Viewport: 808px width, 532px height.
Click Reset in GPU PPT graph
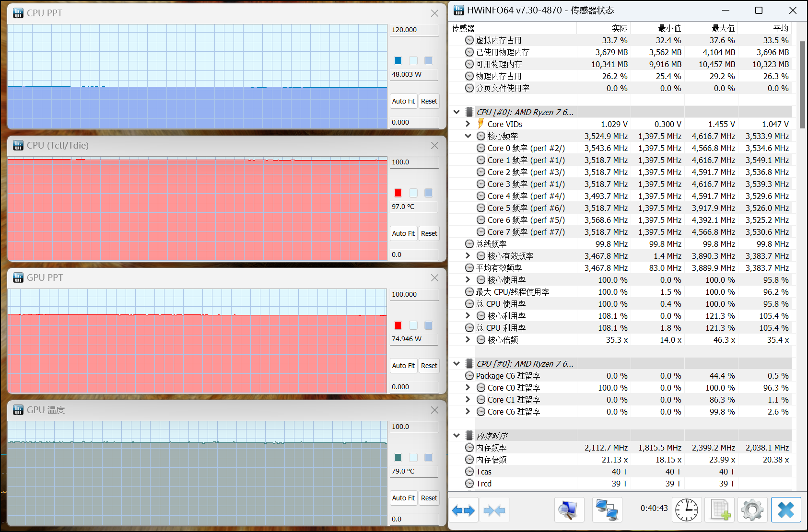(429, 366)
